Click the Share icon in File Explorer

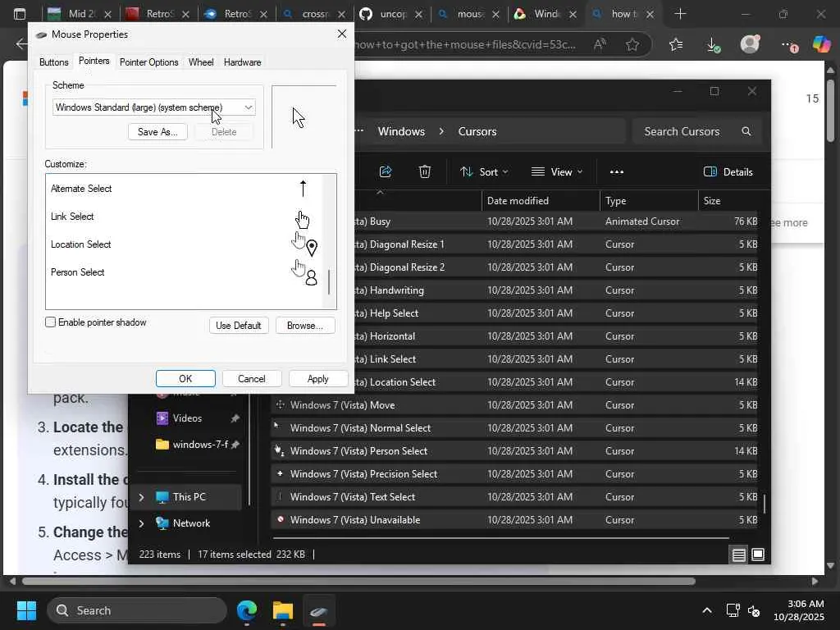(386, 172)
